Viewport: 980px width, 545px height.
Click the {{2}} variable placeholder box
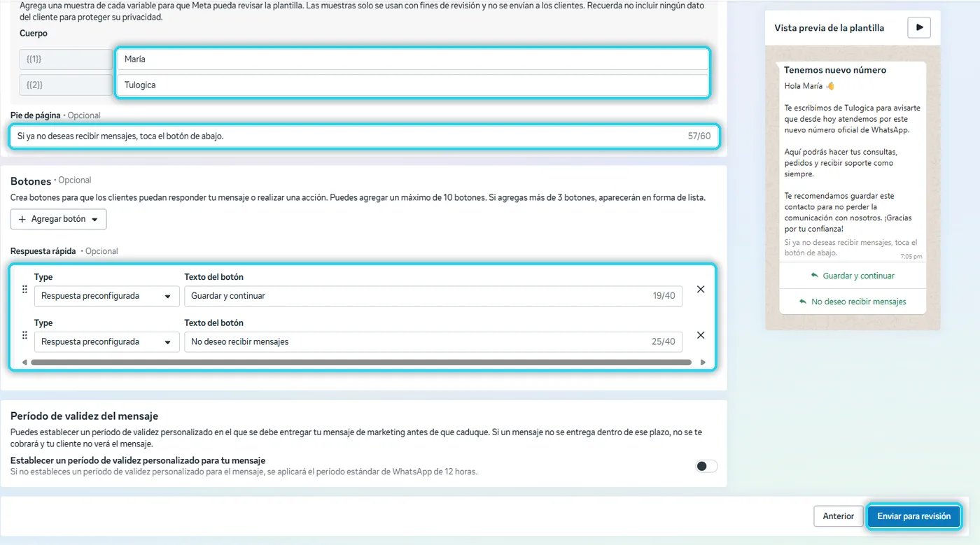click(x=66, y=85)
